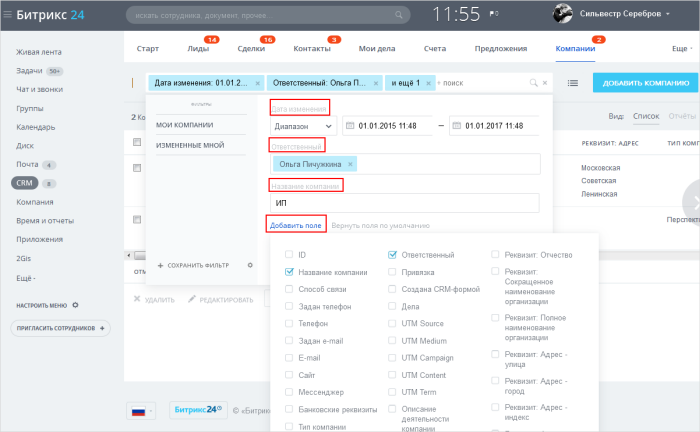
Task: Open Задачи in sidebar
Action: [x=29, y=71]
